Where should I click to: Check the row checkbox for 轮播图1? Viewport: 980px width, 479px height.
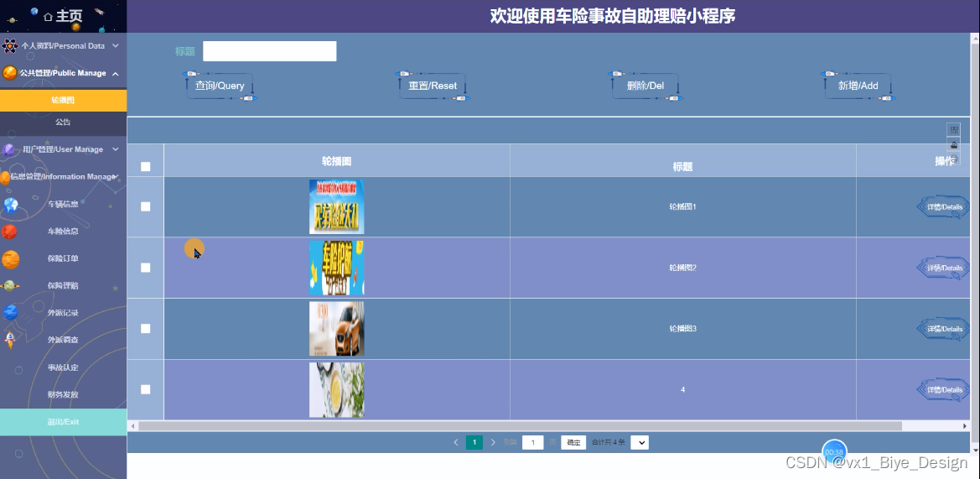(x=146, y=206)
